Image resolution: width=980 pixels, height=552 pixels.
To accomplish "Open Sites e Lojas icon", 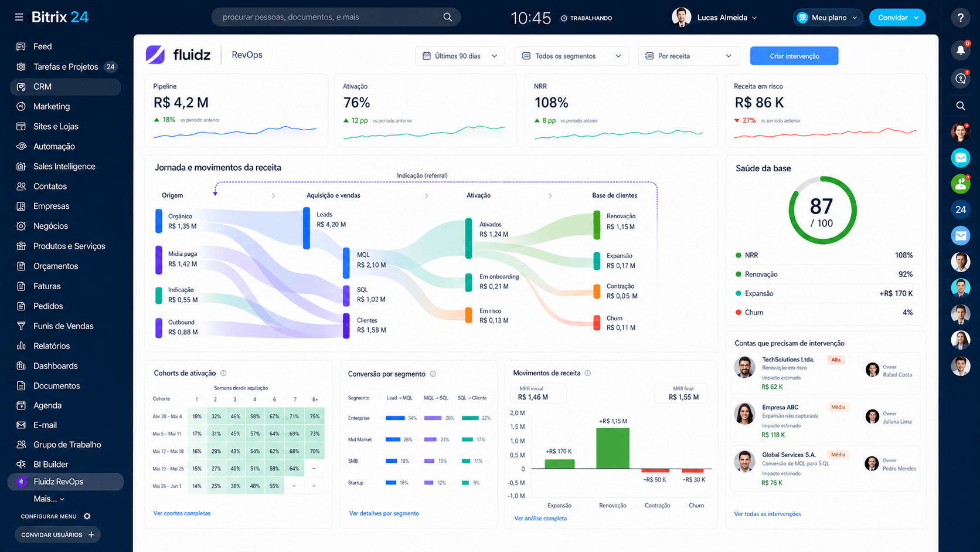I will tap(21, 126).
